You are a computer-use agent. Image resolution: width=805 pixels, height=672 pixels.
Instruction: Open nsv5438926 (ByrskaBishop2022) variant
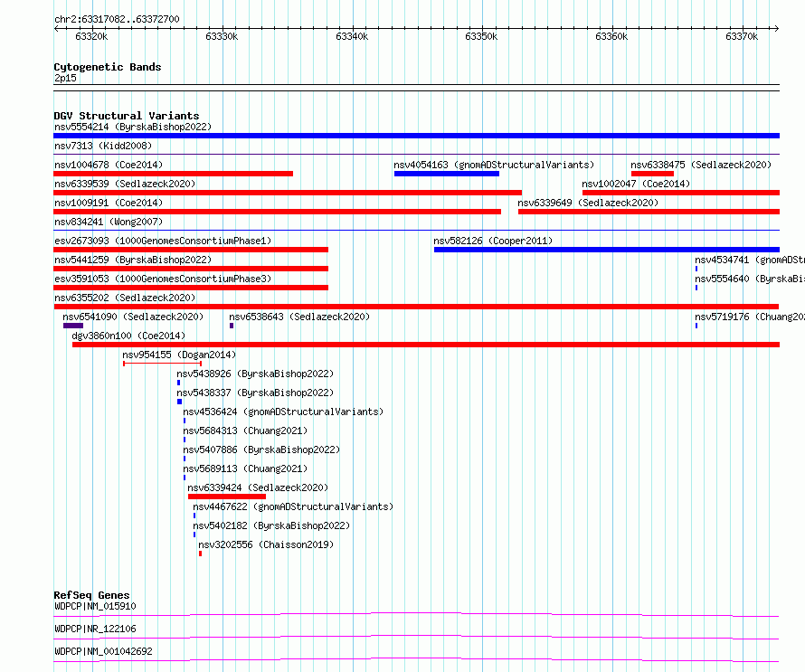tap(255, 374)
